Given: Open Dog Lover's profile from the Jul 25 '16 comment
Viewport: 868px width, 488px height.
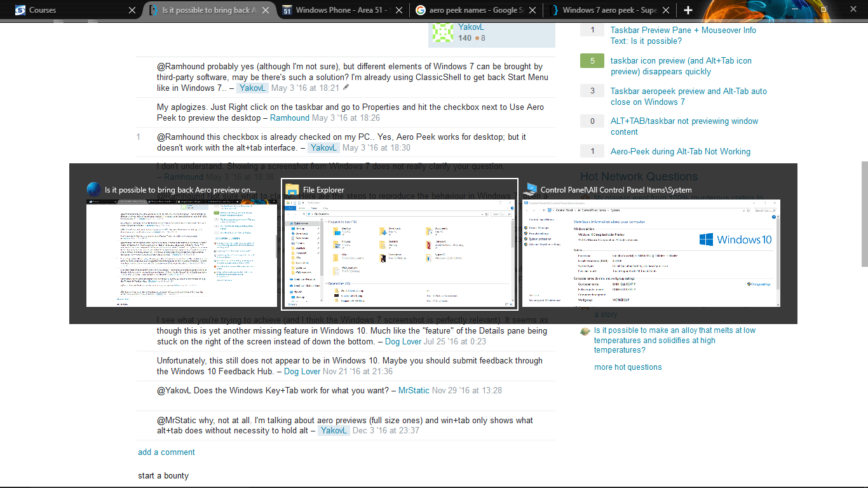Looking at the screenshot, I should 403,341.
